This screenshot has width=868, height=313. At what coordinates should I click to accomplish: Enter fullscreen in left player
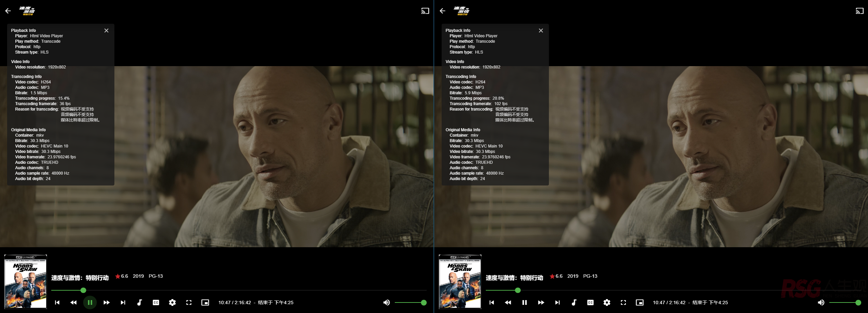[189, 302]
